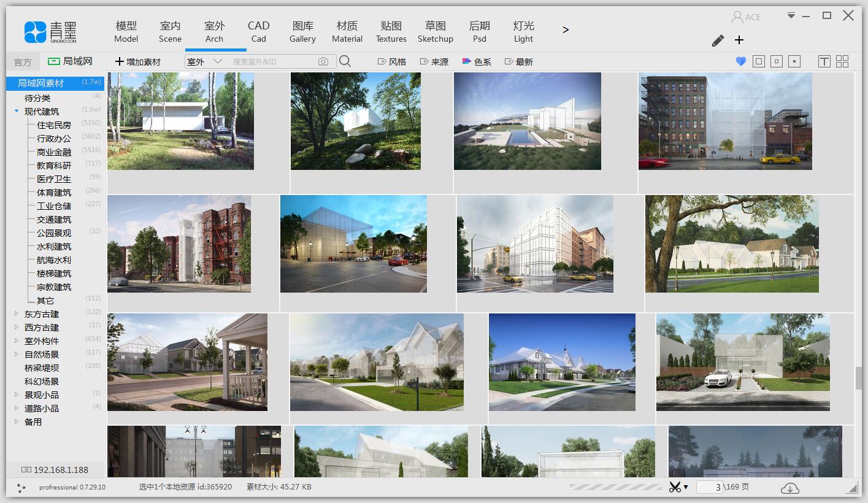Viewport: 868px width, 503px height.
Task: Open the dropdown arrow next to the scissors
Action: click(686, 488)
